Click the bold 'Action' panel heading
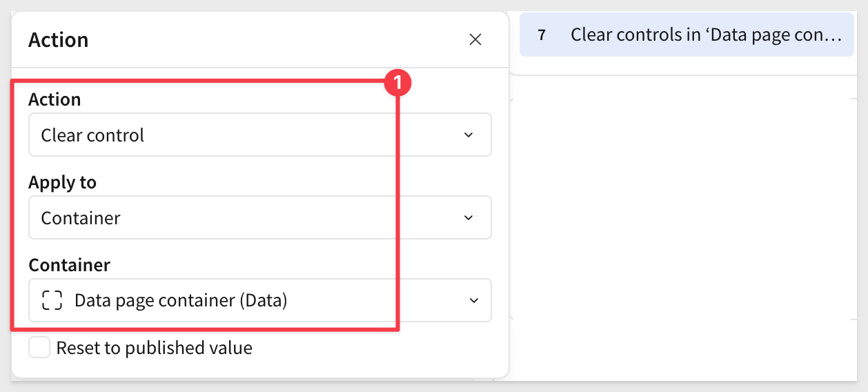 click(59, 40)
